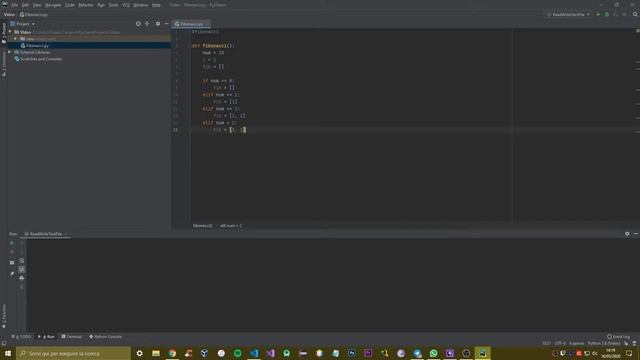Open Search Everywhere magnifier icon
Viewport: 640px width, 360px height.
[x=635, y=14]
